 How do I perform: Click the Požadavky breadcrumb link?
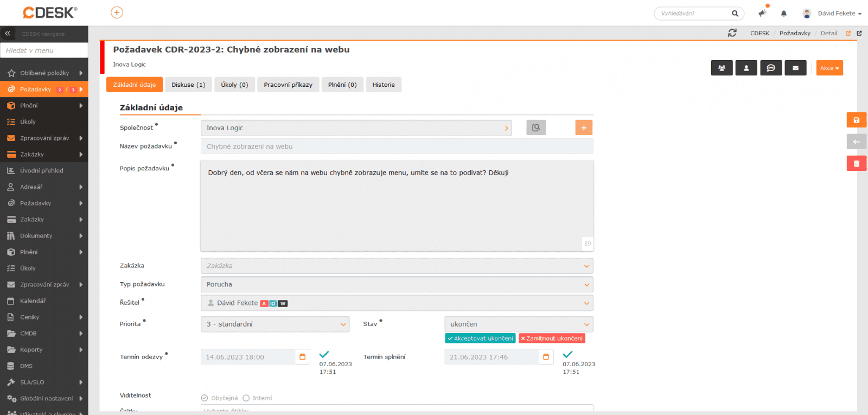(x=795, y=33)
